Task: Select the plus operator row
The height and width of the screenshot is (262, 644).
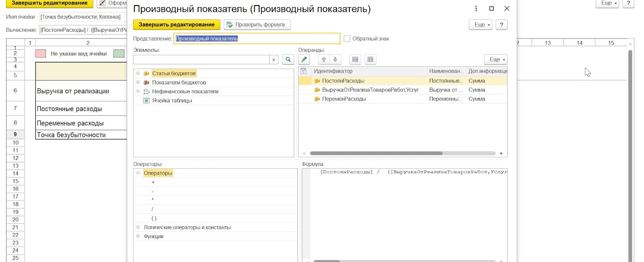Action: (215, 182)
